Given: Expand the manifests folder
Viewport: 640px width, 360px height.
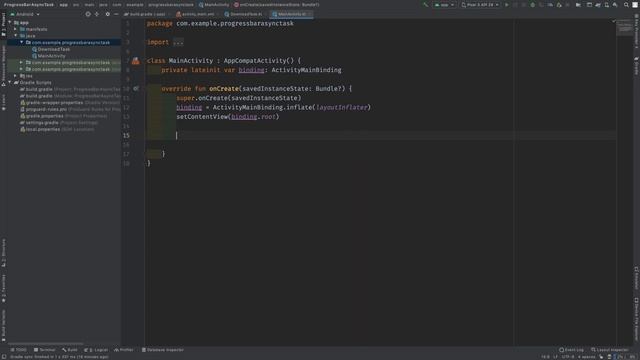Looking at the screenshot, I should (16, 29).
